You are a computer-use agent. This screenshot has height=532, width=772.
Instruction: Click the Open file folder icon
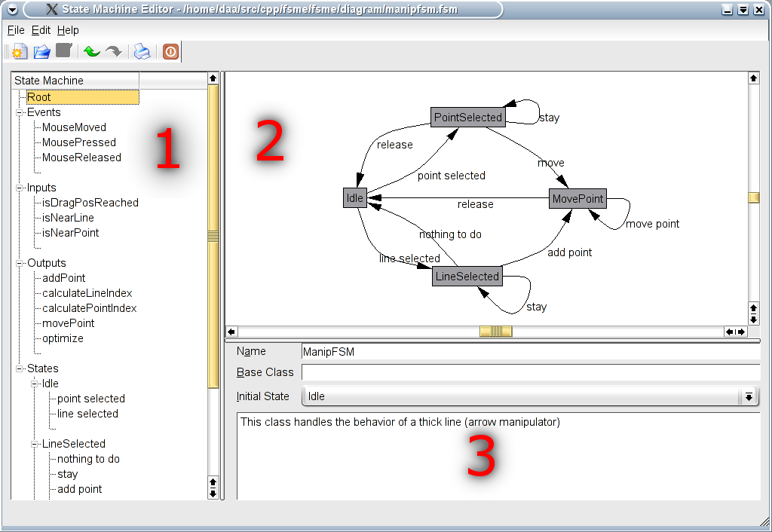coord(42,52)
